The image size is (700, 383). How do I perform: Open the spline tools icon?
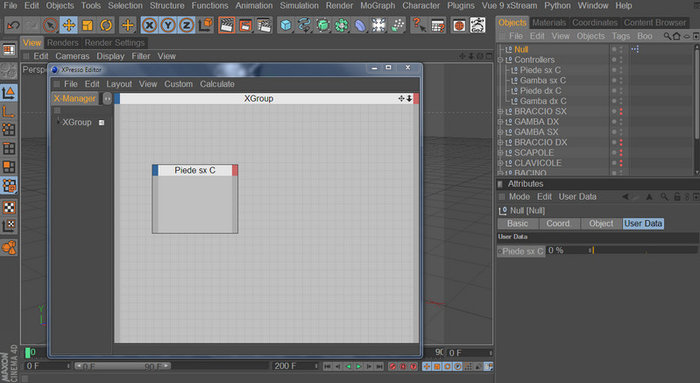pos(304,25)
